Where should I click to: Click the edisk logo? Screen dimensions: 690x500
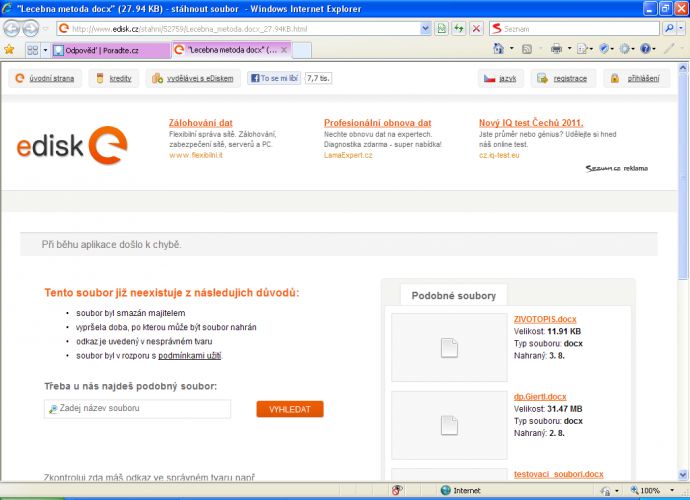point(72,145)
